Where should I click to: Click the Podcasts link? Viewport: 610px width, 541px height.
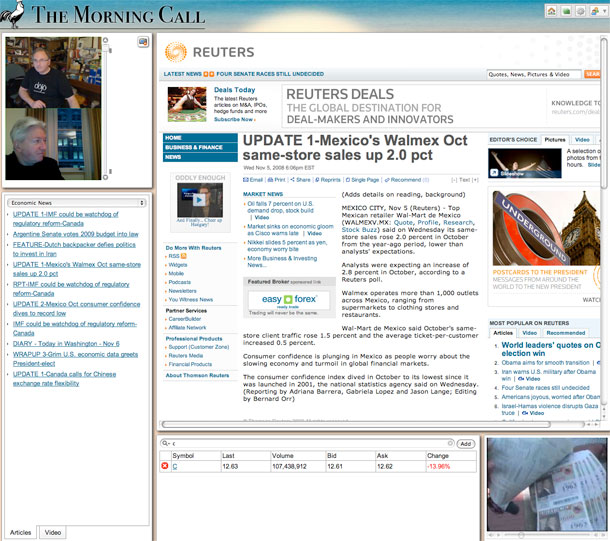[180, 282]
